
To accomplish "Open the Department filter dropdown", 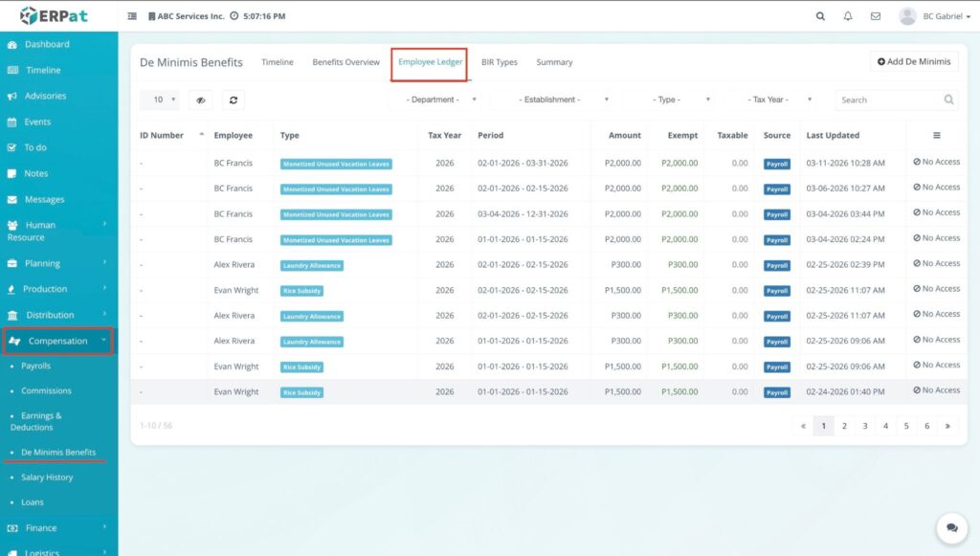I will point(440,100).
